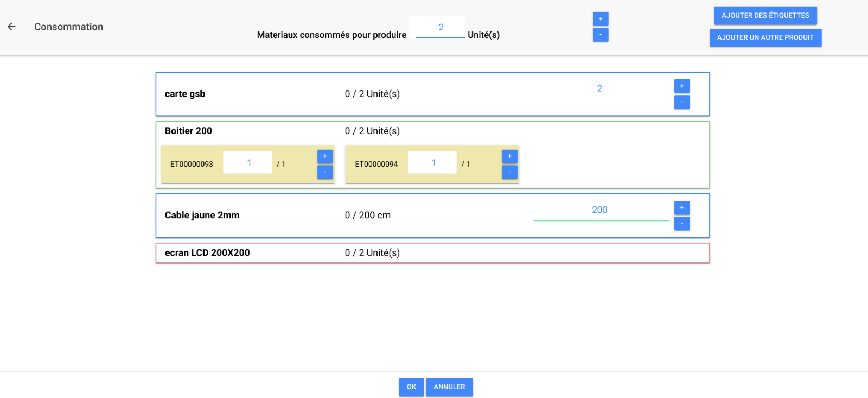Select the ecran LCD 200X200 row
868x398 pixels.
(432, 253)
